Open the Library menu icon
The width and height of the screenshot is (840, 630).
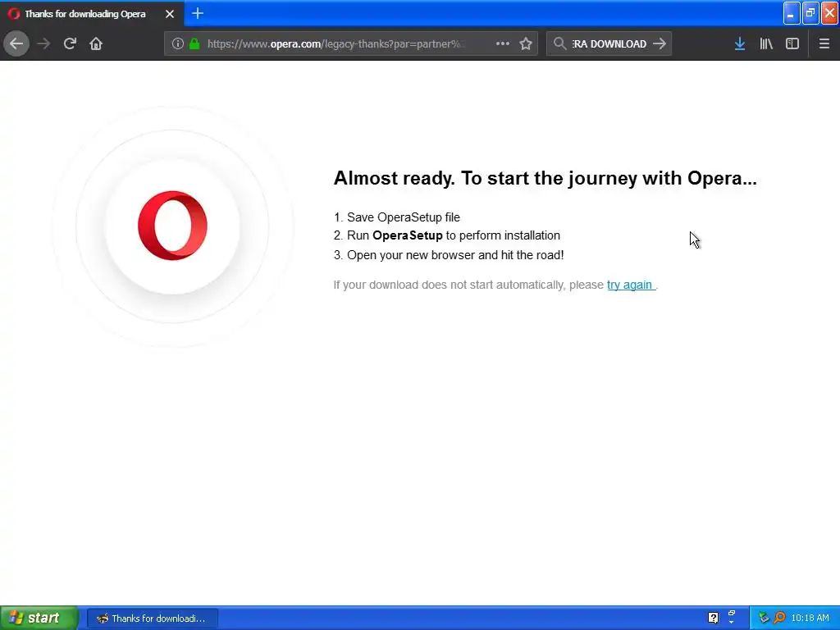click(x=766, y=44)
